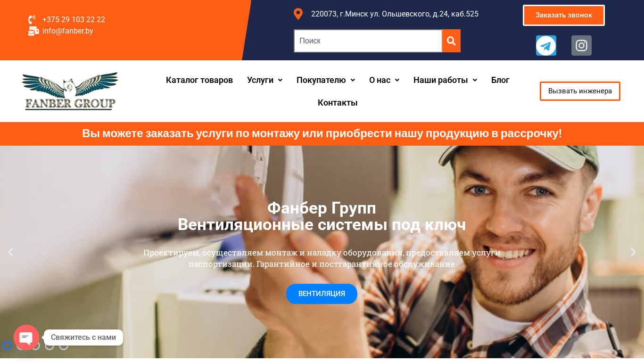Open Каталог товаров menu item
This screenshot has width=644, height=362.
pyautogui.click(x=199, y=80)
